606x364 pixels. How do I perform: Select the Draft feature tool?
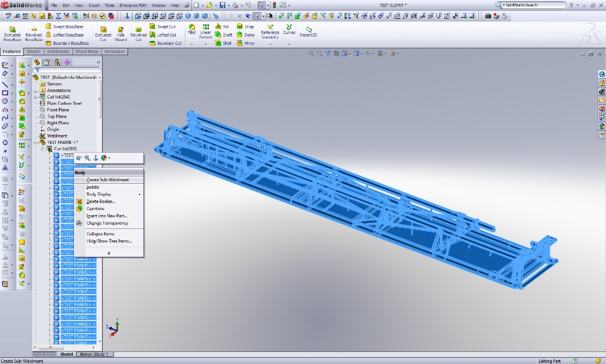(223, 35)
